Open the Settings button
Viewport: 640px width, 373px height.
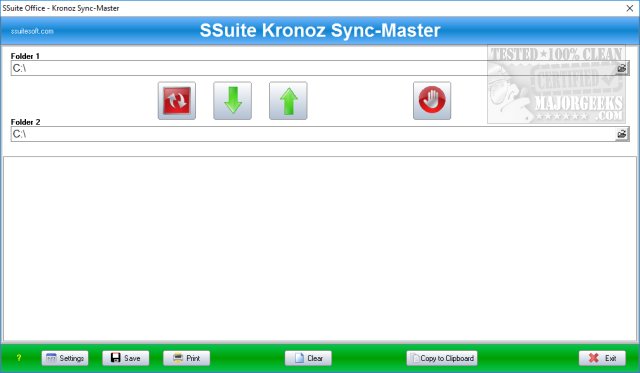pyautogui.click(x=65, y=358)
